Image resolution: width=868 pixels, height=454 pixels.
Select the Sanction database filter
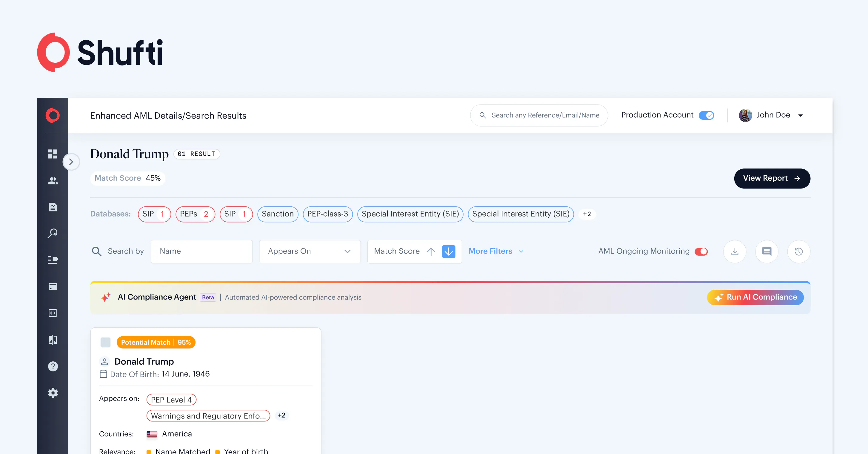[x=278, y=214]
